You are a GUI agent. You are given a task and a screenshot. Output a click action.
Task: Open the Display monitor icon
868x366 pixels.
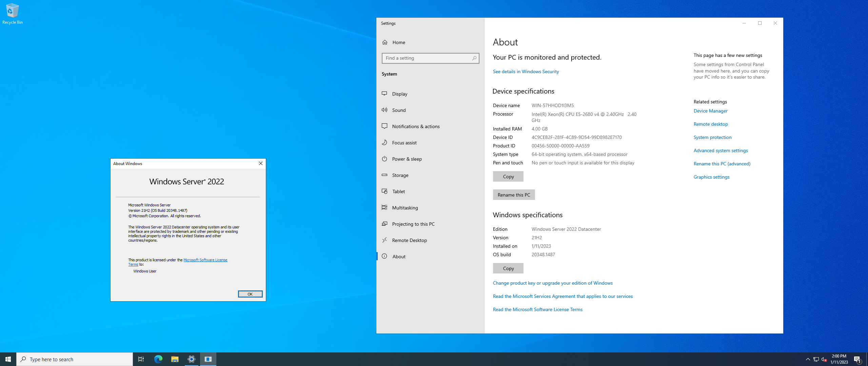click(x=384, y=94)
